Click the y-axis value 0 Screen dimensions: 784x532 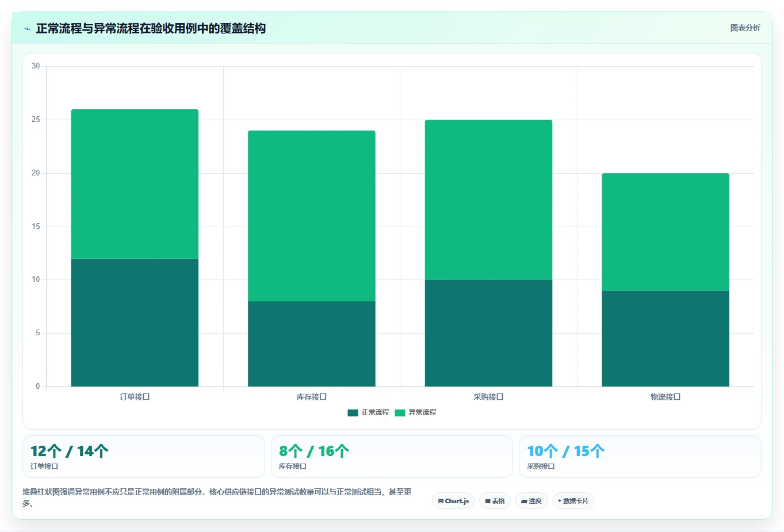[38, 386]
